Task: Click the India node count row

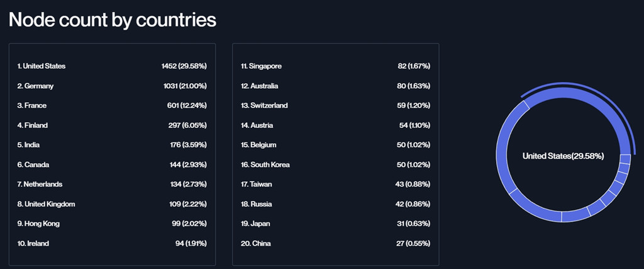Action: [112, 145]
